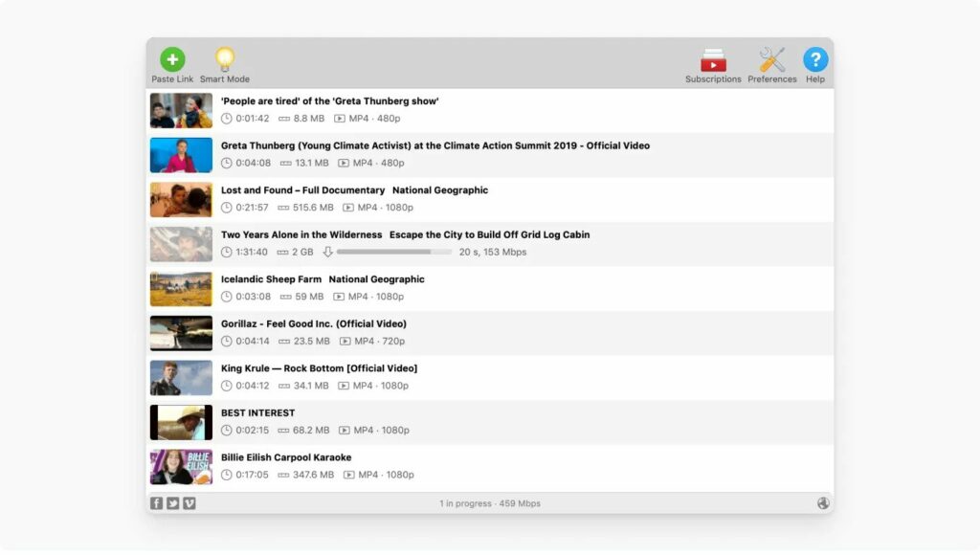This screenshot has width=980, height=555.
Task: Select Gorillaz - Feel Good Inc. title
Action: pos(314,323)
